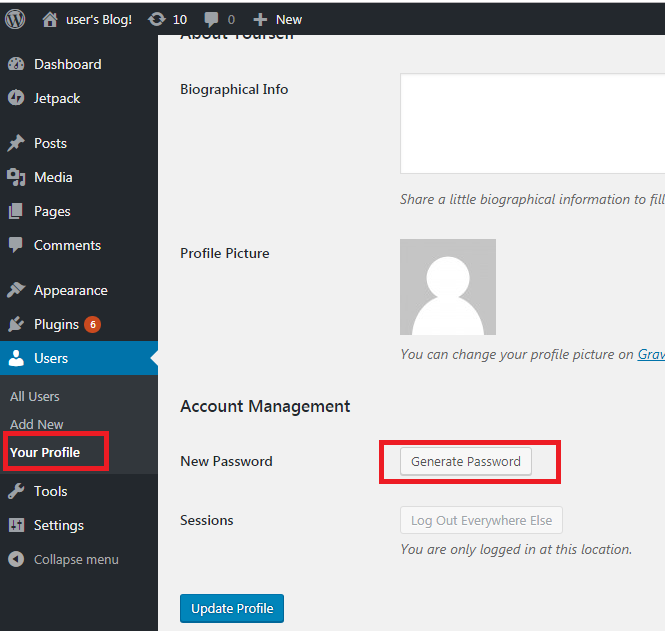The image size is (665, 631).
Task: Click the comment count 0
Action: (231, 20)
